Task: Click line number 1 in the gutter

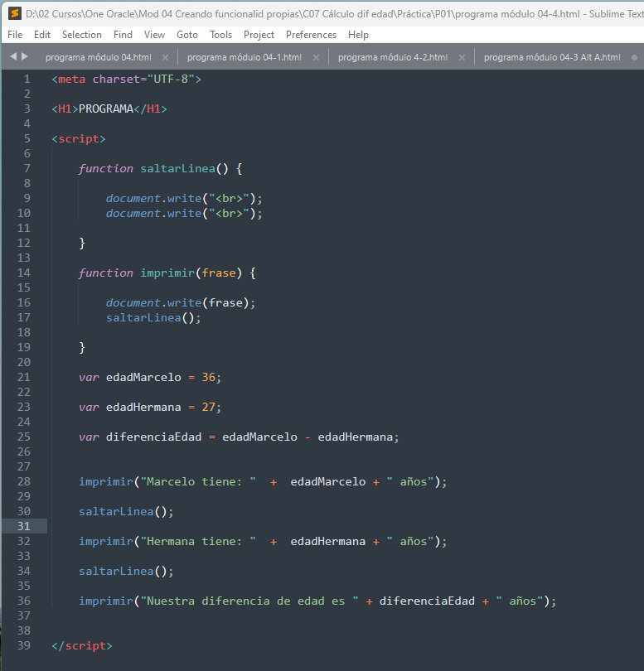Action: pyautogui.click(x=27, y=80)
